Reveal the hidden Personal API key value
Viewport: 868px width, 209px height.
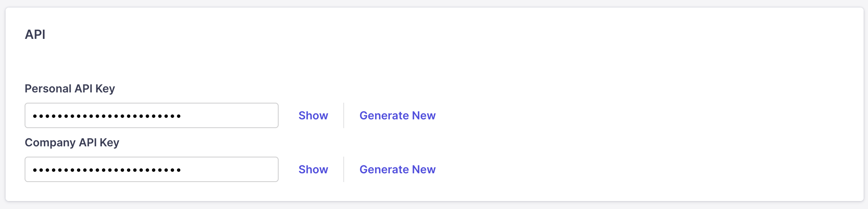(x=313, y=115)
